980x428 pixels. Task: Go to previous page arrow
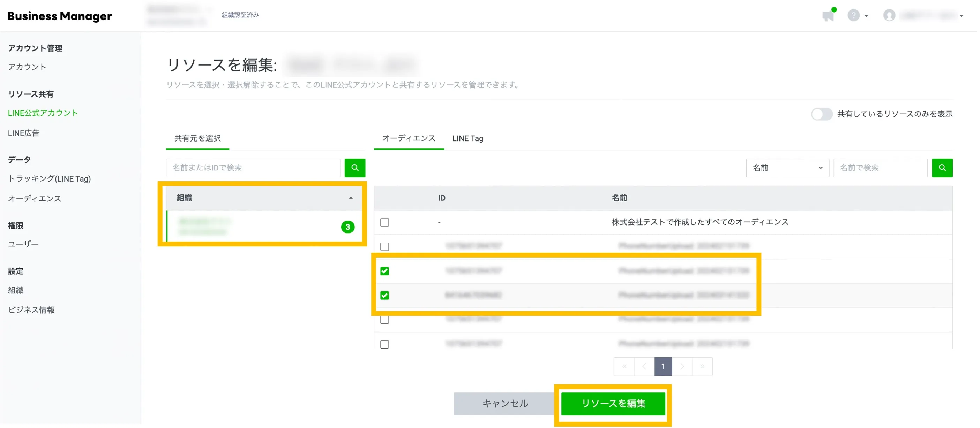click(x=644, y=366)
